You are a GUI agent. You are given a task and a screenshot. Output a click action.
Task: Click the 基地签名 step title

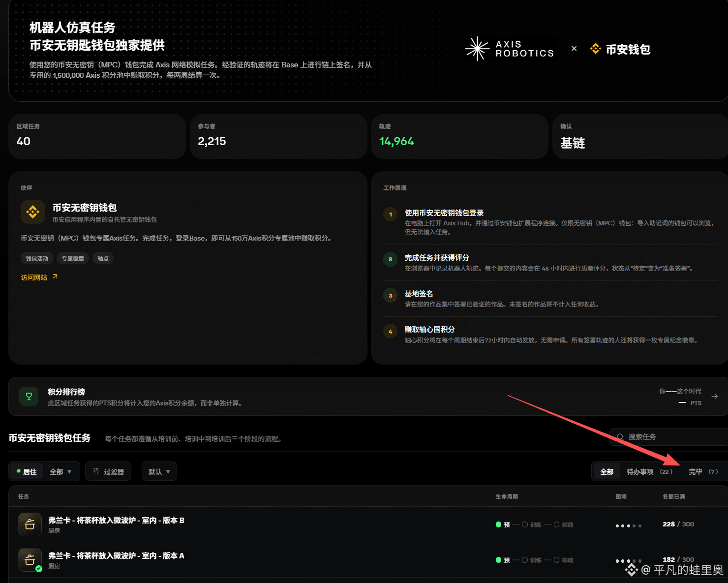point(419,293)
